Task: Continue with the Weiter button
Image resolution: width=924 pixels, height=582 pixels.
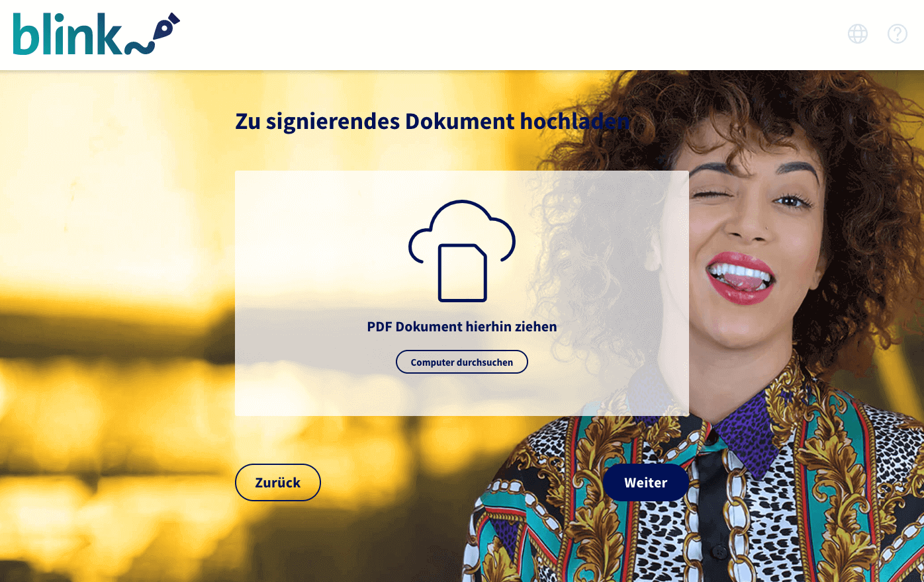Action: point(646,483)
